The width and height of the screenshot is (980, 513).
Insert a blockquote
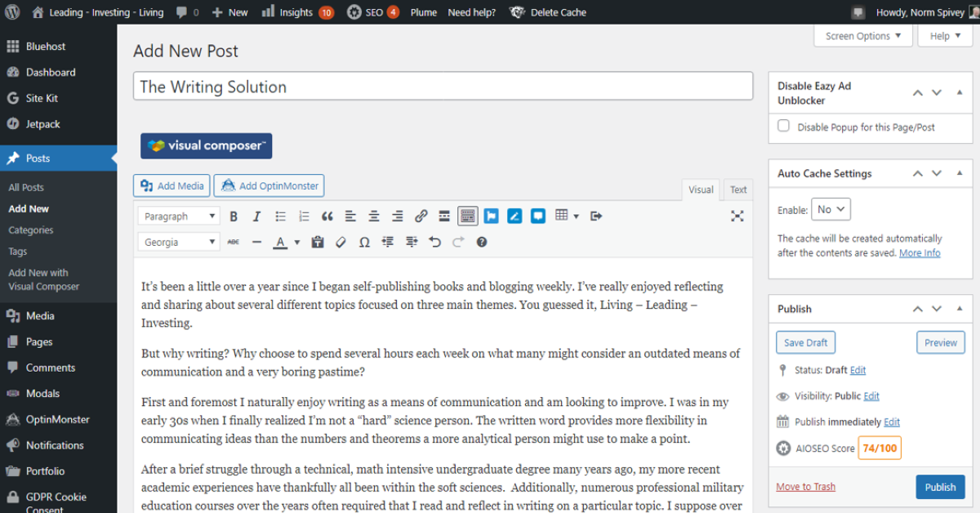(x=327, y=216)
